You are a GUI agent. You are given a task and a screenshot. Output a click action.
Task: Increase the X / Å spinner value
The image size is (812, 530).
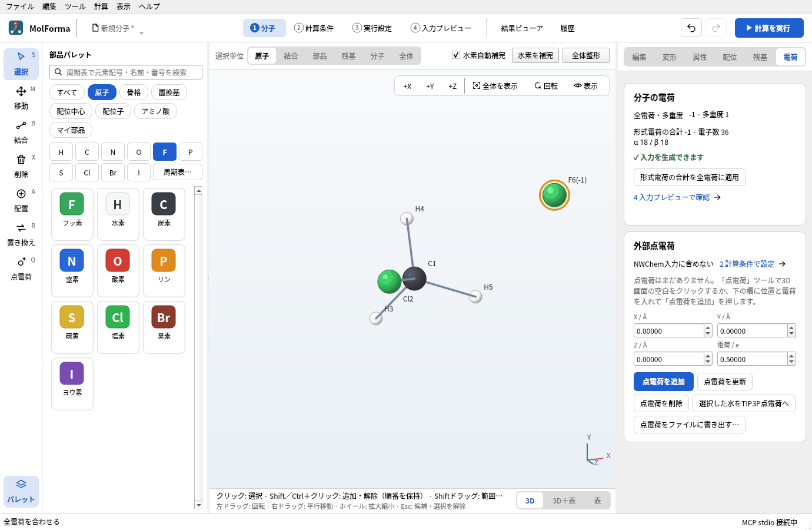(x=708, y=328)
